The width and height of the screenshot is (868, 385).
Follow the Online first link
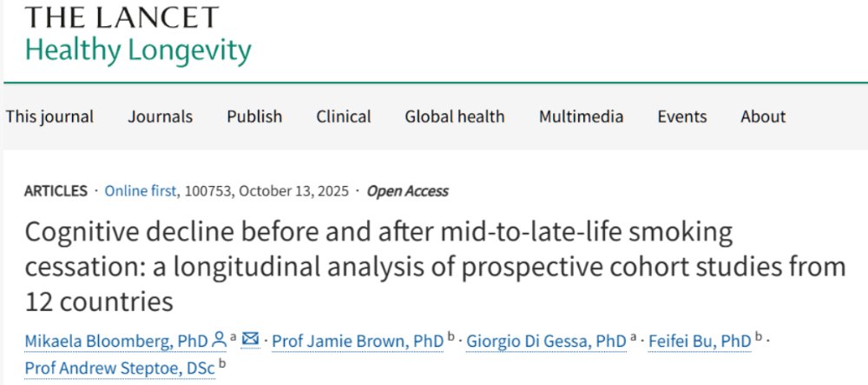coord(139,191)
